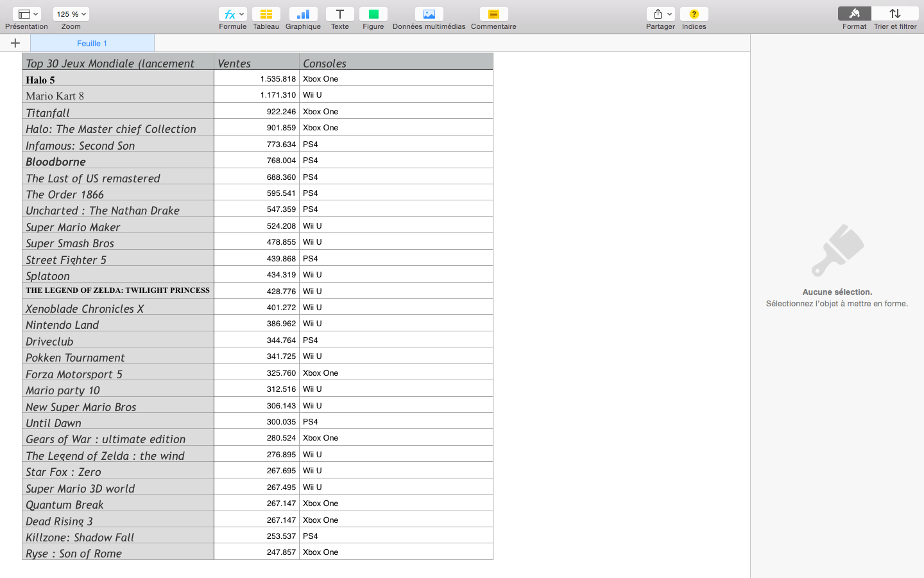The image size is (924, 578).
Task: Select the New Super Mario Bros cell
Action: coord(118,405)
